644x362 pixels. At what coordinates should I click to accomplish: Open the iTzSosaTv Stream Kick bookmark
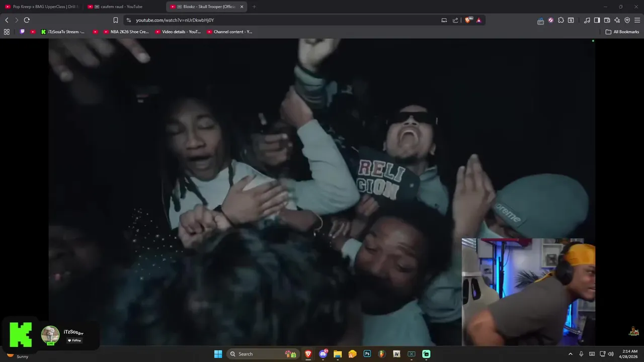coord(63,32)
